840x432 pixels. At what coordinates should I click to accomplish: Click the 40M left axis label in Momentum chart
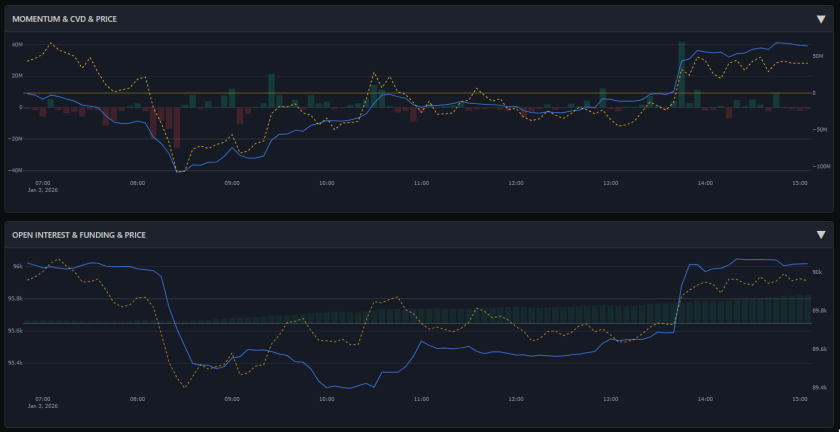(x=16, y=44)
